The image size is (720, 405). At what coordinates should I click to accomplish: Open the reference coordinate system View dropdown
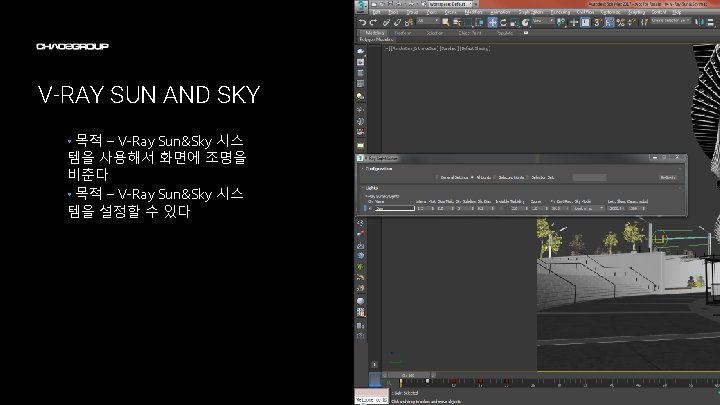tap(543, 21)
